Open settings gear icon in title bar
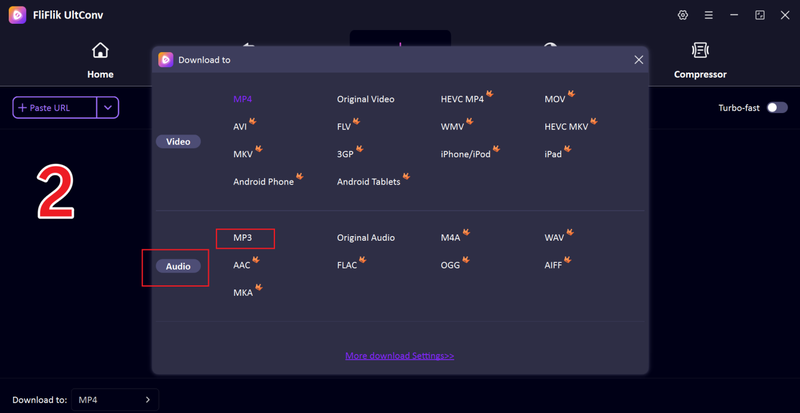800x413 pixels. tap(683, 15)
